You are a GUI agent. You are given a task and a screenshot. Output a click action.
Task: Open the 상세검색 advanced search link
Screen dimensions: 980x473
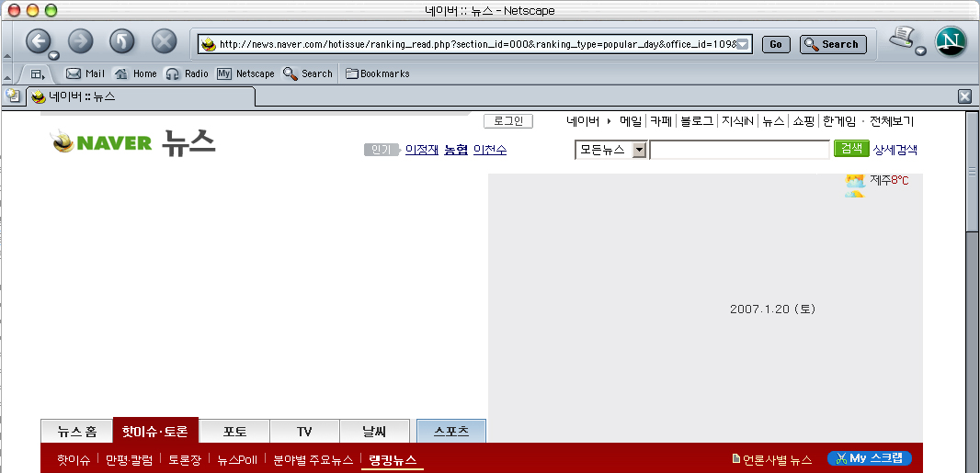895,150
